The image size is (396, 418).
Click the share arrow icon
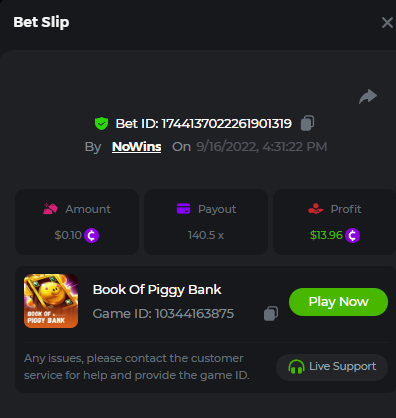(x=368, y=97)
